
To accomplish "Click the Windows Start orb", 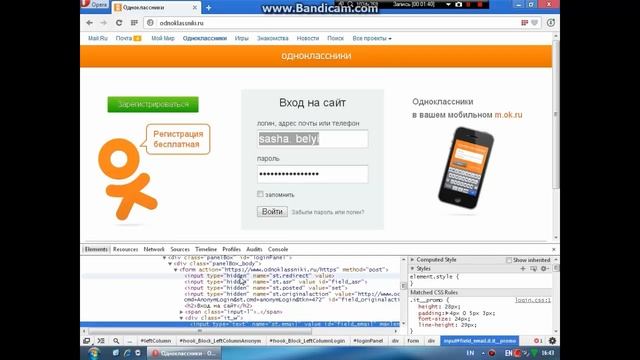I will (93, 353).
